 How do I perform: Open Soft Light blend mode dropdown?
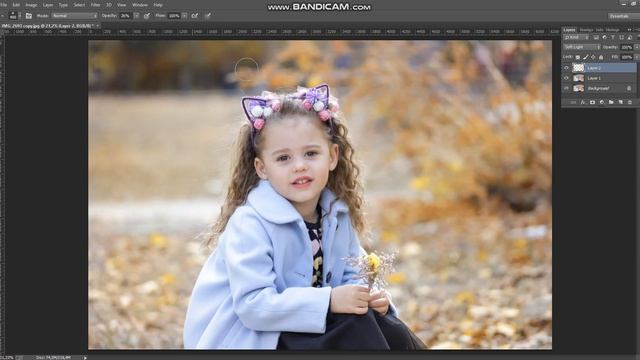tap(582, 47)
